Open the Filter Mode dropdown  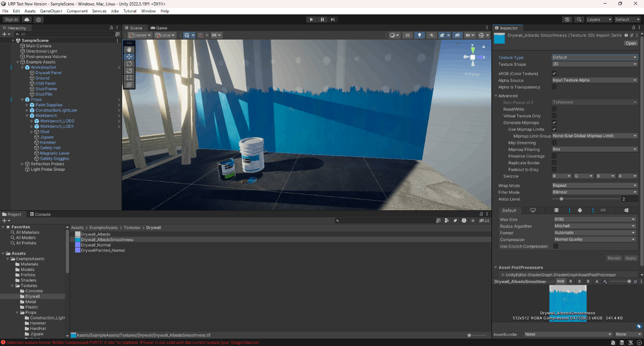tap(595, 192)
